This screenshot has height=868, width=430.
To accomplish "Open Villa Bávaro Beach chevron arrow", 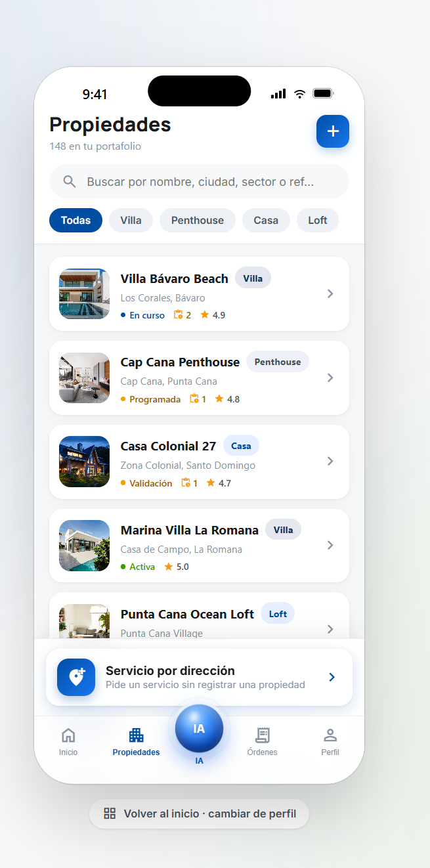I will 330,293.
